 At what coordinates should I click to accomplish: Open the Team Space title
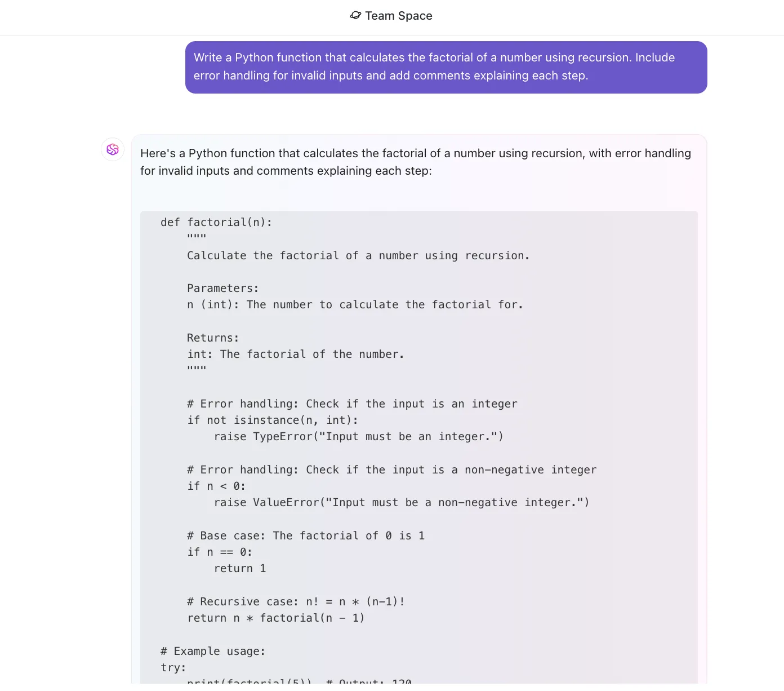click(399, 16)
